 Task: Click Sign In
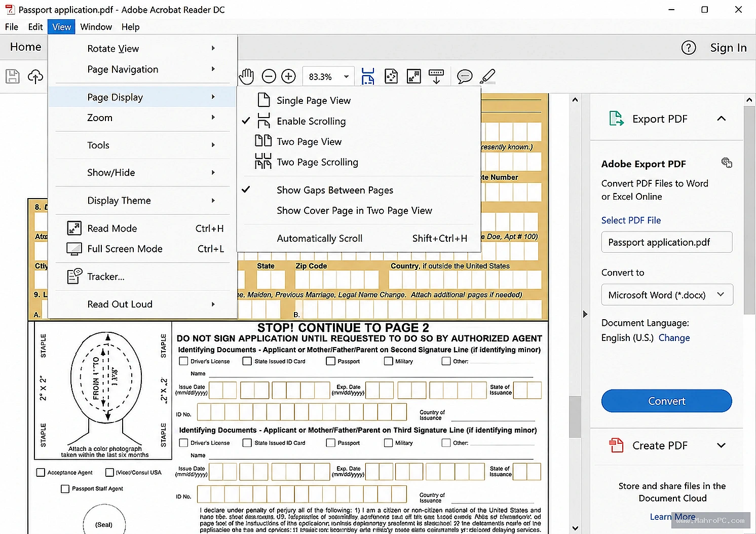tap(728, 48)
